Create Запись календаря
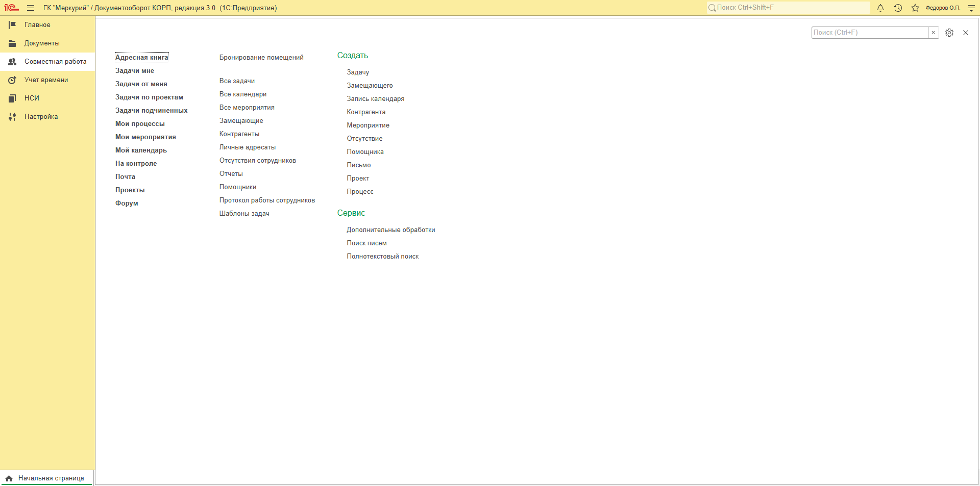 click(376, 98)
